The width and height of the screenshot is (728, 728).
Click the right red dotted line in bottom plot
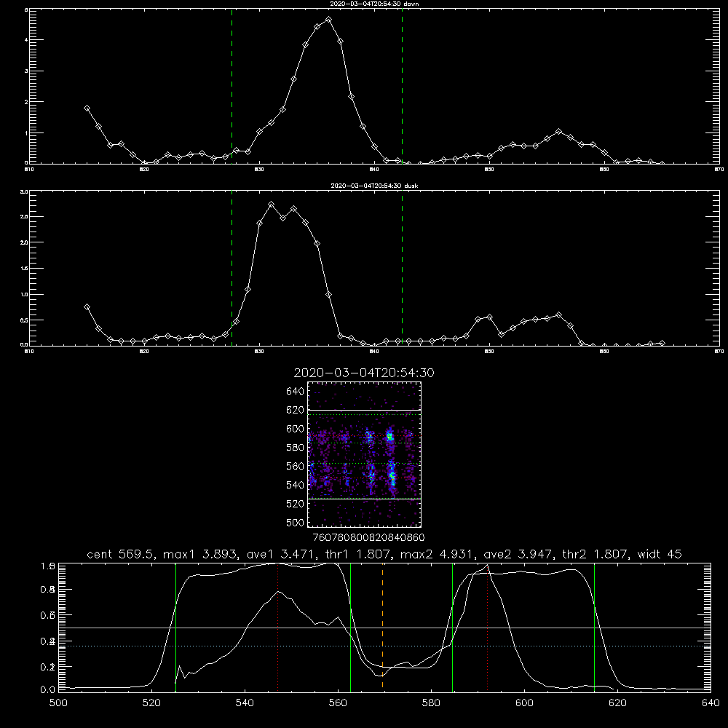pyautogui.click(x=488, y=628)
